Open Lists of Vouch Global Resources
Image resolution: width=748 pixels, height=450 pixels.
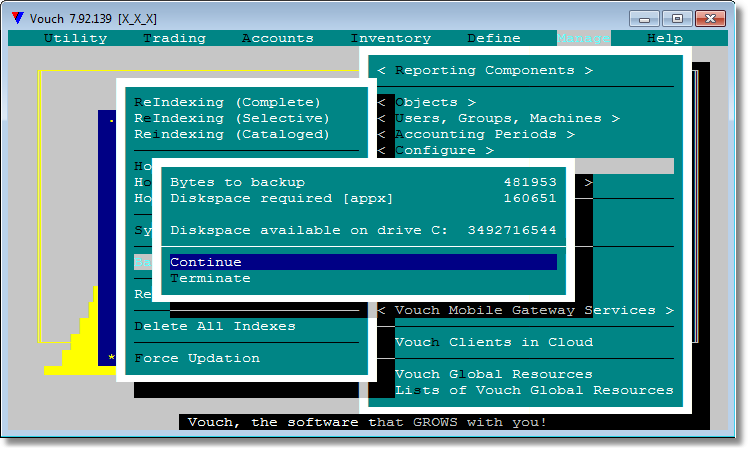tap(534, 390)
